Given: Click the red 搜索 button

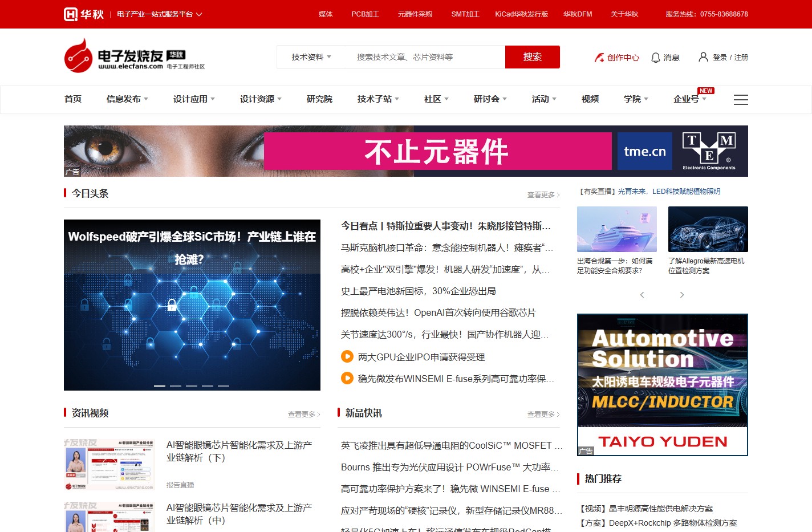Looking at the screenshot, I should pyautogui.click(x=533, y=57).
